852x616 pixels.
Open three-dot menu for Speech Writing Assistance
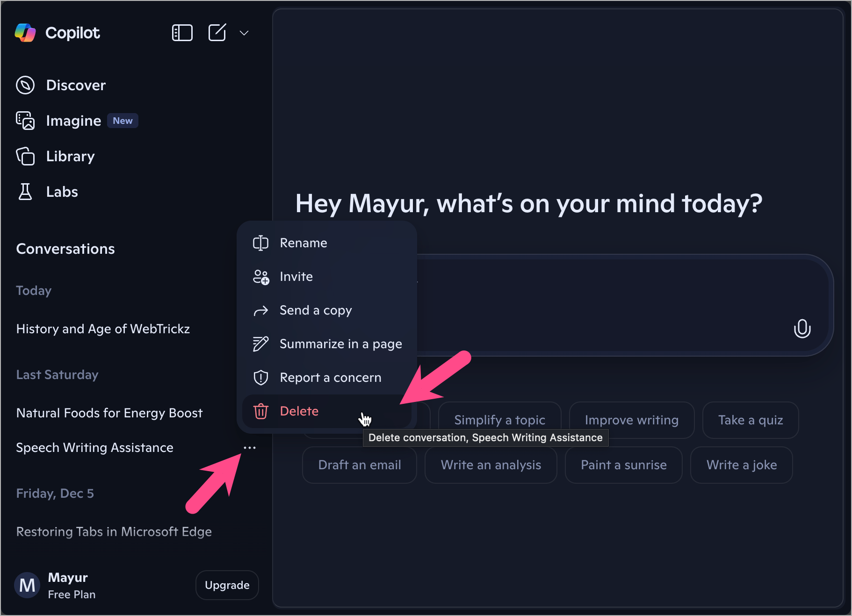point(250,448)
